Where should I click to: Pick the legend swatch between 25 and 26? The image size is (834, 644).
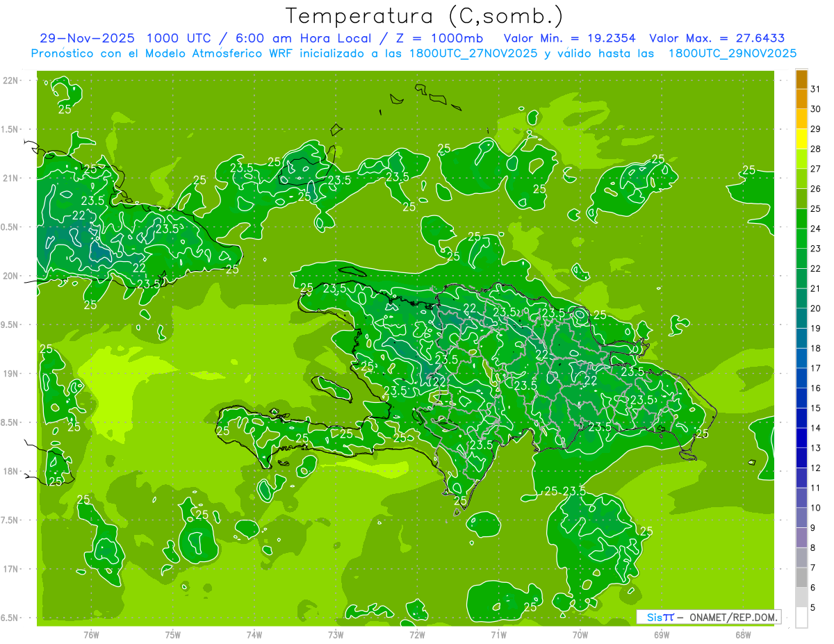[x=801, y=199]
